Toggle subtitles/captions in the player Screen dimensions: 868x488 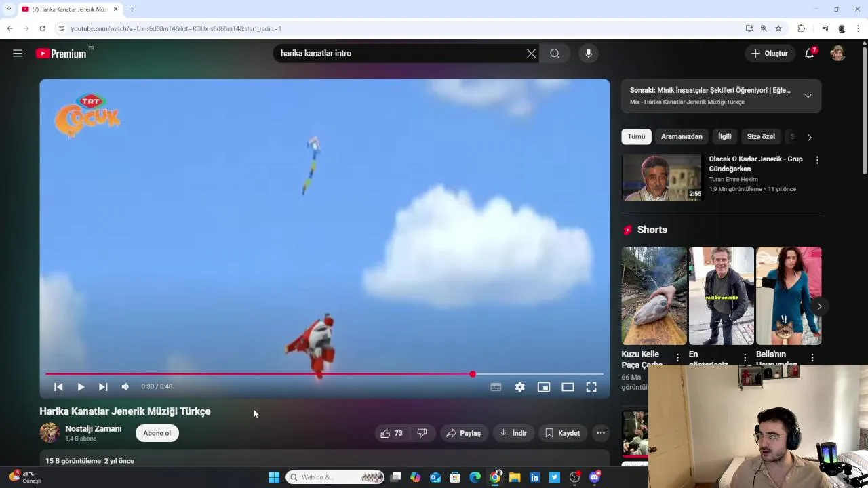[x=496, y=387]
